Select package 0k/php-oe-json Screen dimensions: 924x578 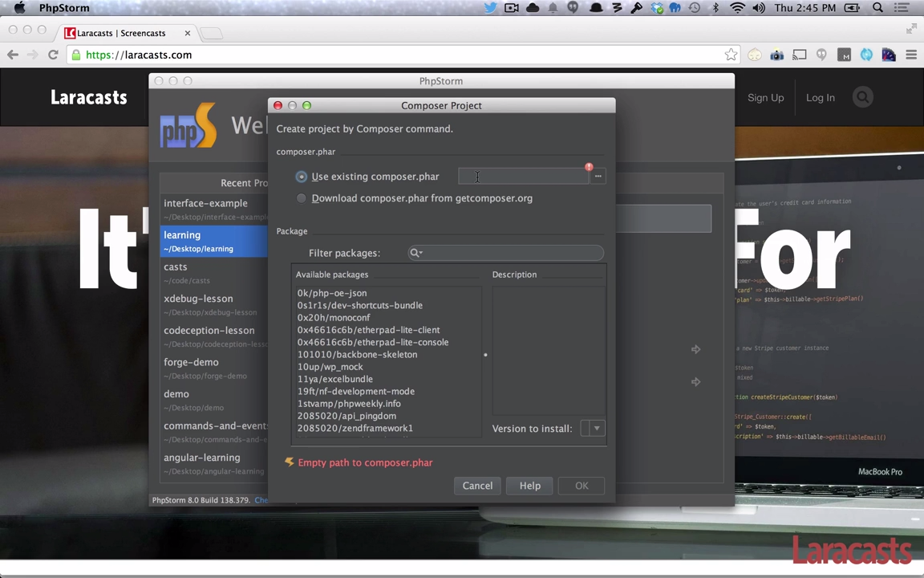[332, 293]
